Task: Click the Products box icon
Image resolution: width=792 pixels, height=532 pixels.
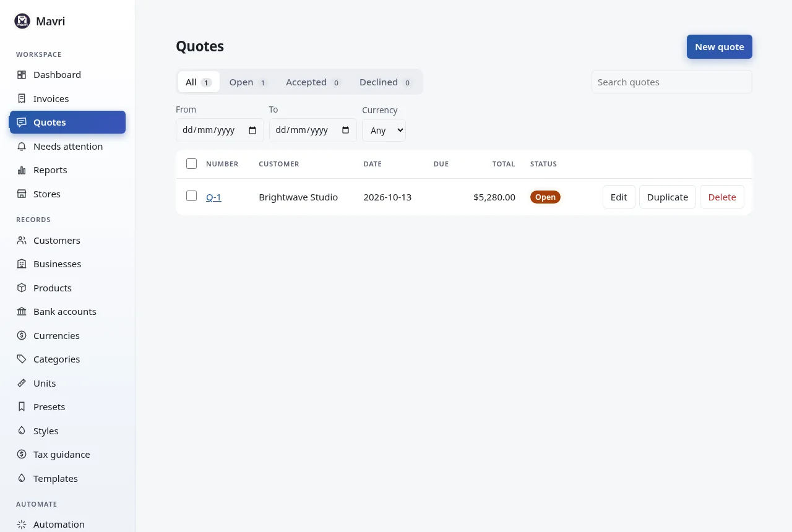Action: click(22, 288)
